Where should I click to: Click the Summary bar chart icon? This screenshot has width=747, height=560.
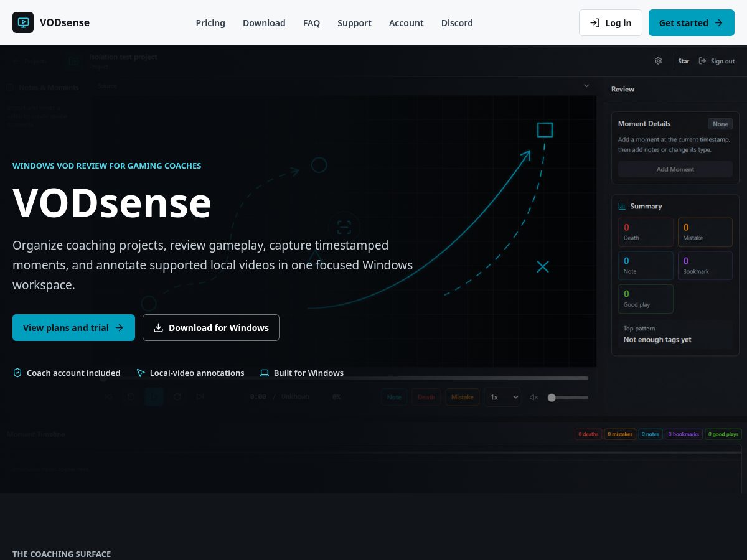click(x=622, y=206)
